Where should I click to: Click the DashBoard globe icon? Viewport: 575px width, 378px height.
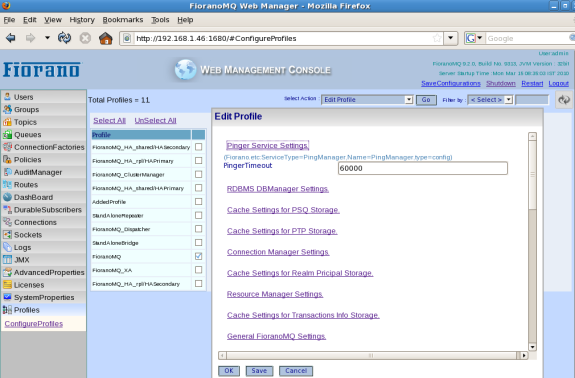(x=7, y=197)
